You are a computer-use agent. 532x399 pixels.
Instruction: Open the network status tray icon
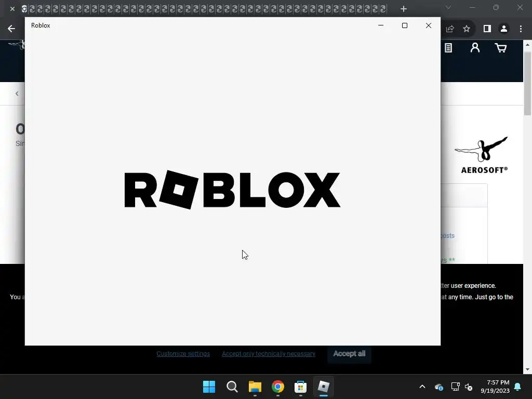coord(455,387)
